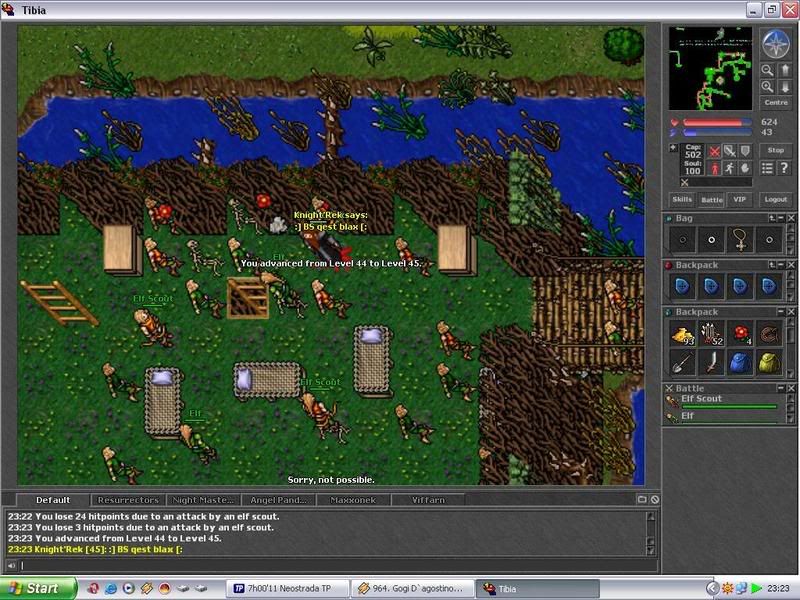Switch to the Angel Pand... chat tab
Viewport: 800px width, 600px height.
(x=278, y=500)
